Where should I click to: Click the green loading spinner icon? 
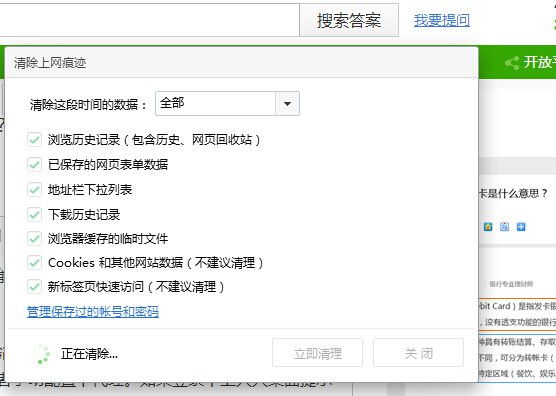click(x=41, y=354)
